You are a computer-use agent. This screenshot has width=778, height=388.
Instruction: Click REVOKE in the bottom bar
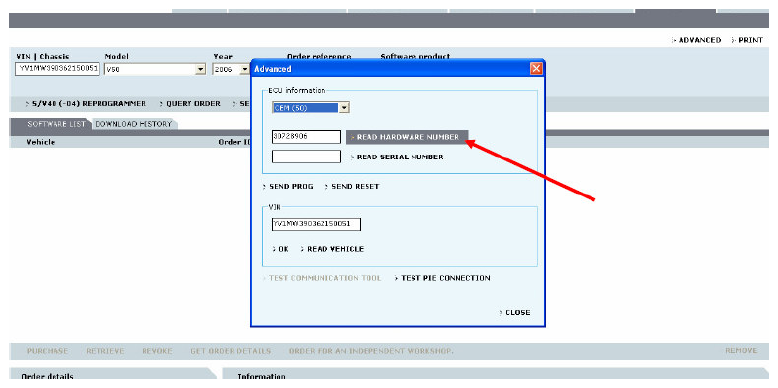click(x=157, y=351)
